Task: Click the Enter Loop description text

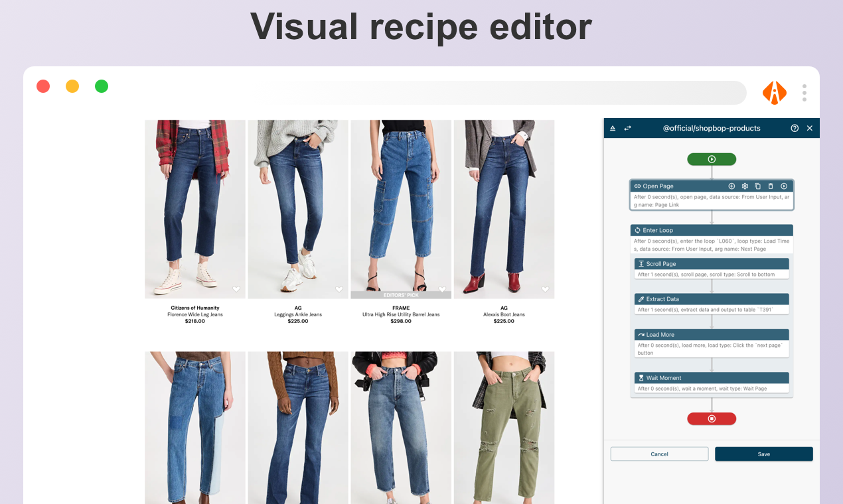Action: (x=712, y=245)
